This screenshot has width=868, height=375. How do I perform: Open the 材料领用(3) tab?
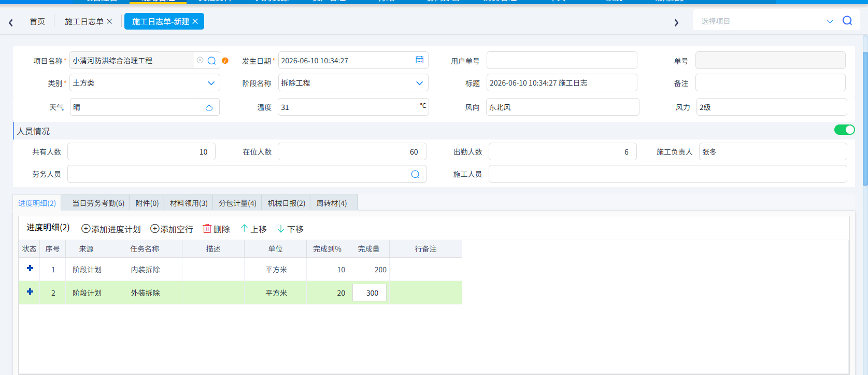189,203
